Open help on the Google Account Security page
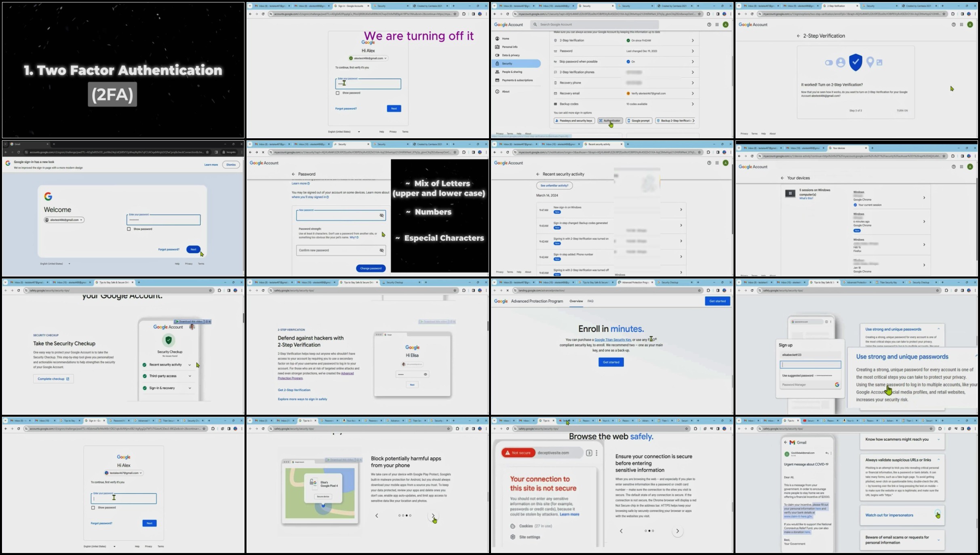Viewport: 980px width, 555px height. (x=709, y=25)
